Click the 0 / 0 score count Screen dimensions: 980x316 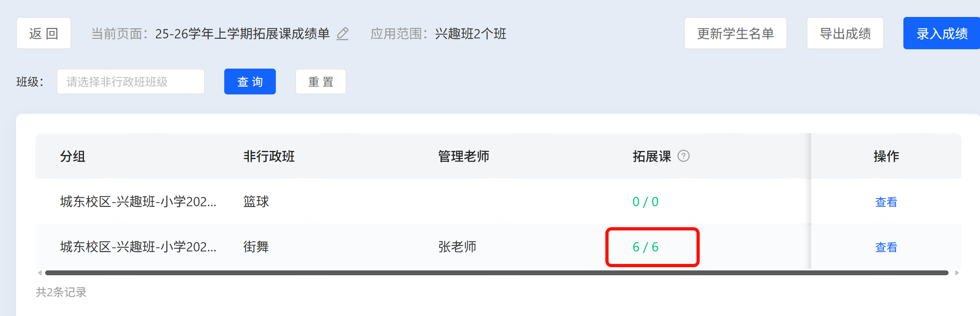click(x=645, y=202)
